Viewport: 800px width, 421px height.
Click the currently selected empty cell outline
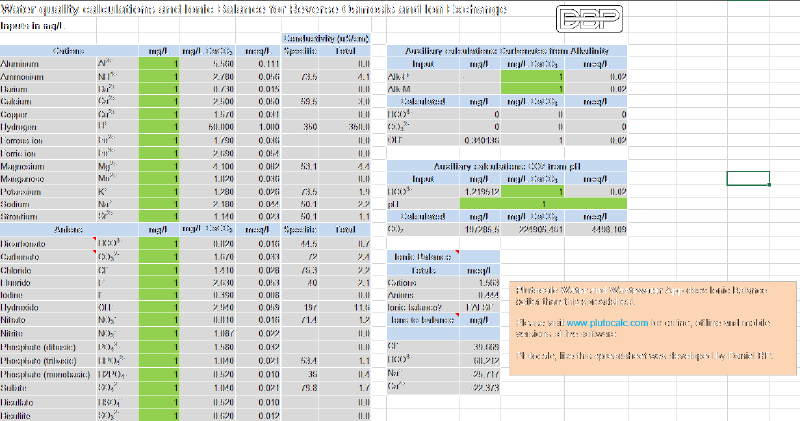pyautogui.click(x=748, y=178)
